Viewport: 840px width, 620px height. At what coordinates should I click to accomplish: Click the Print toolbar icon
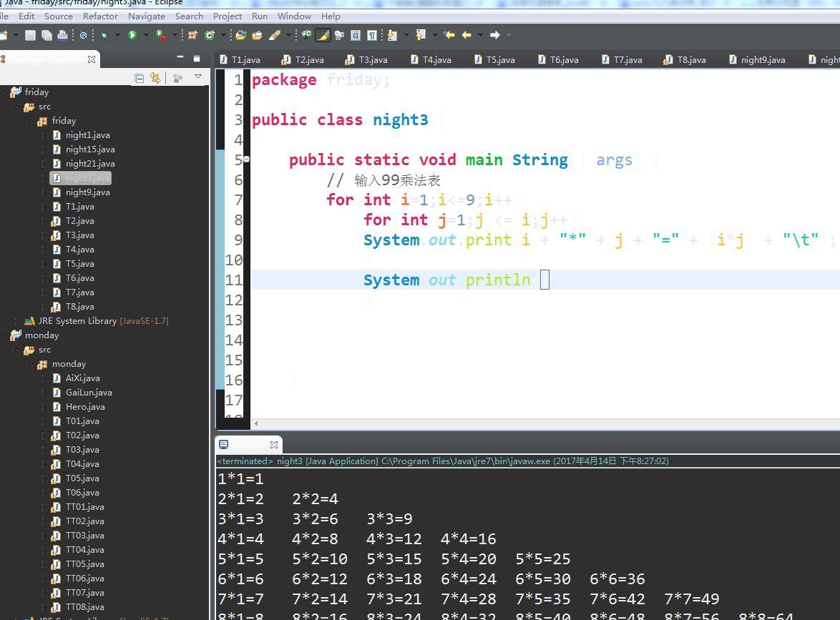63,35
